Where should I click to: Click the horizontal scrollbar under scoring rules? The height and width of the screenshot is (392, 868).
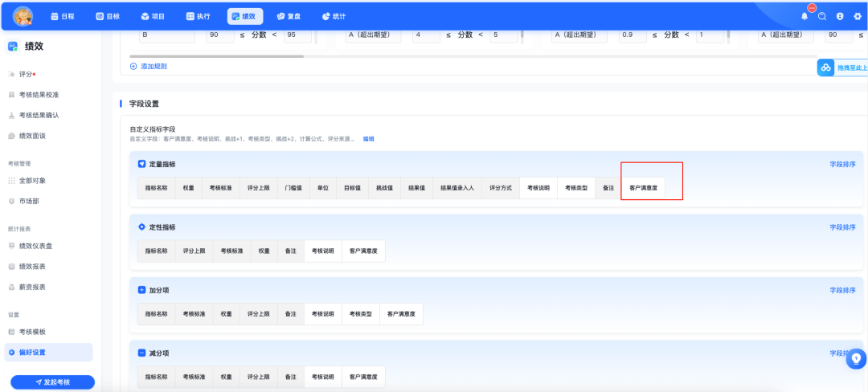tap(217, 56)
